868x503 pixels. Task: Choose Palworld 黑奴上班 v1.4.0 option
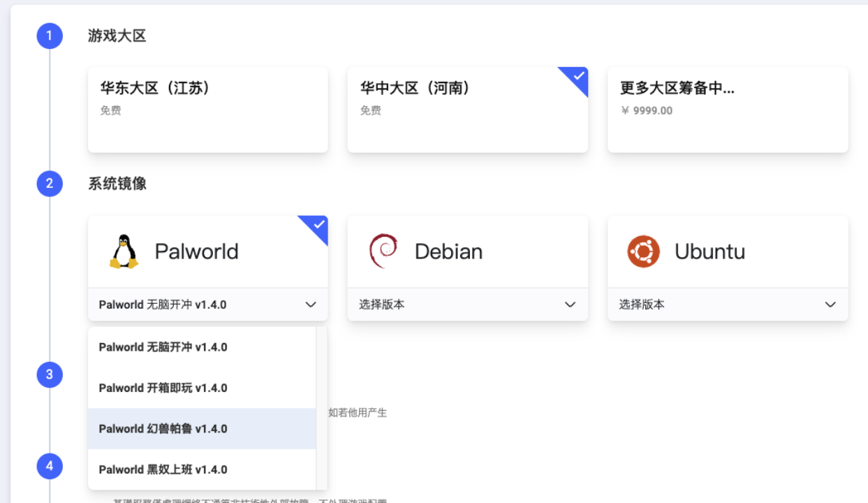202,469
